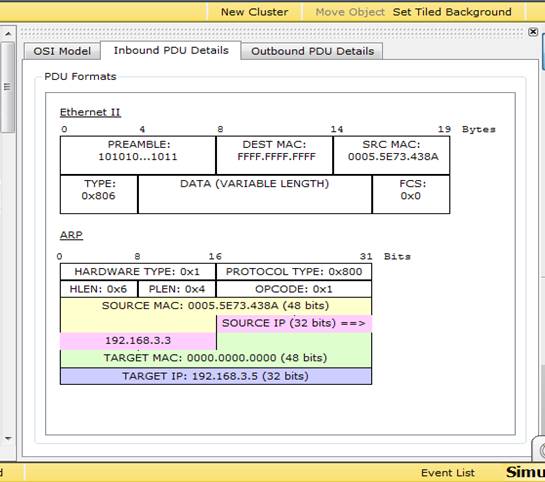Image resolution: width=545 pixels, height=482 pixels.
Task: Click the 192.168.3.3 source IP value
Action: [138, 341]
